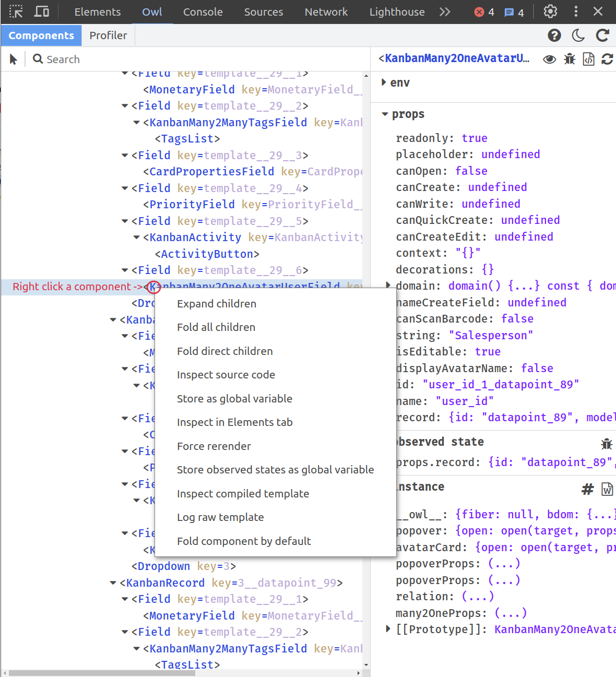
Task: Collapse KanbanRecord key=3__datapoint_99 node
Action: click(113, 583)
